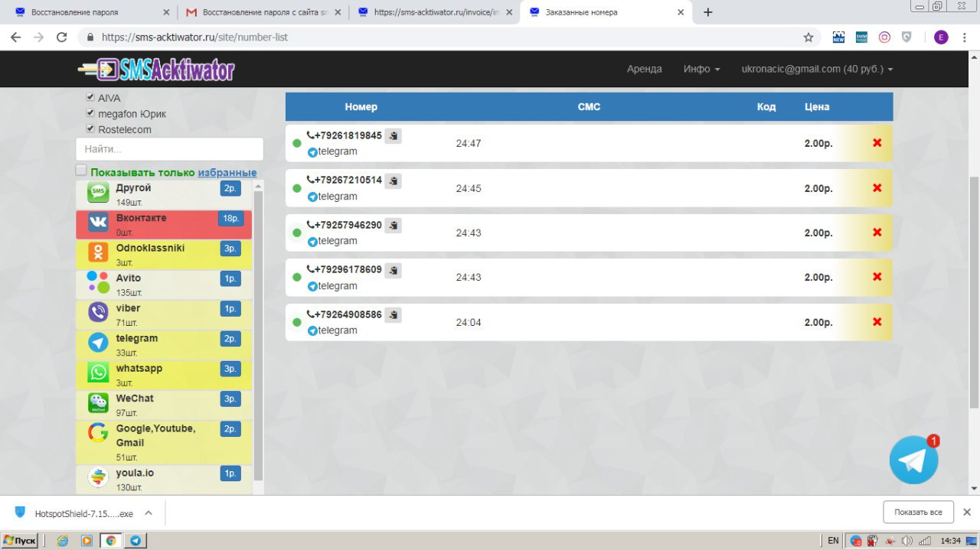Screen dimensions: 980x550
Task: Switch to the Gmail Восстановление пароля tab
Action: 264,12
